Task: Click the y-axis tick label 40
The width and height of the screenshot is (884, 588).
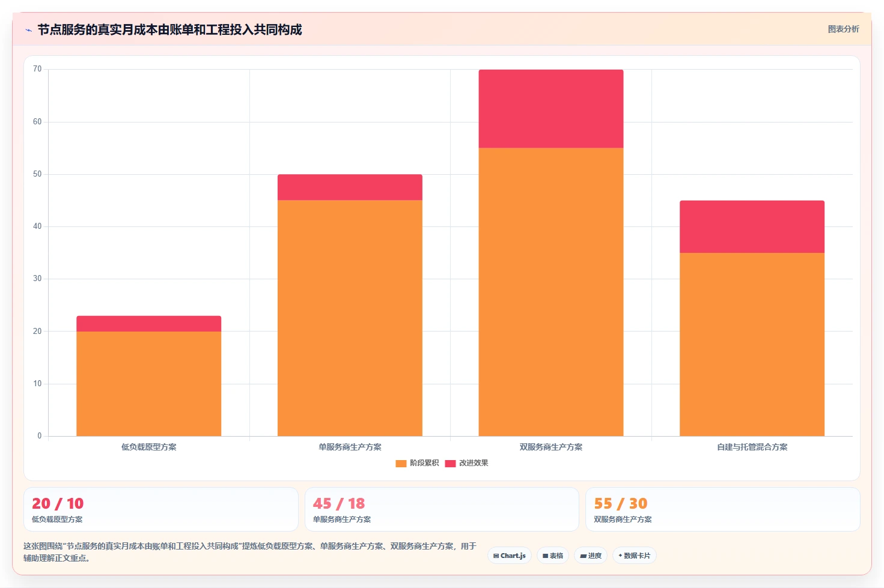Action: pos(37,226)
